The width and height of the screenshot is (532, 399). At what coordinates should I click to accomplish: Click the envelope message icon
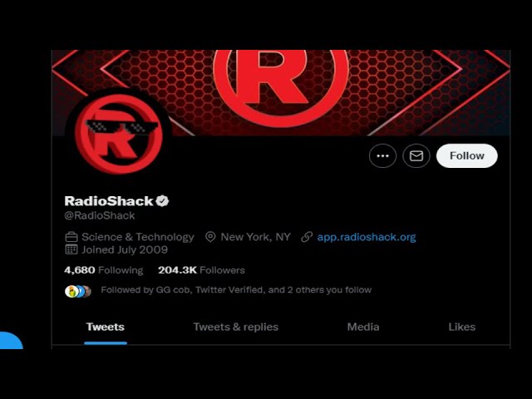[416, 155]
